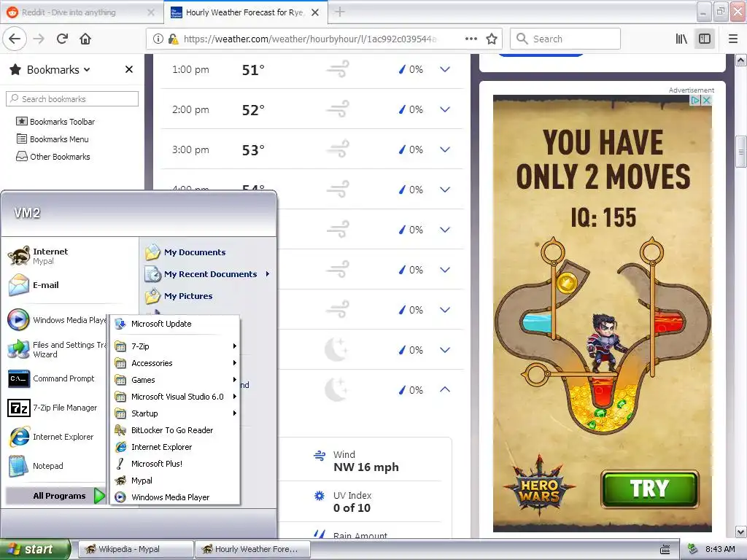Open the browser home page icon
747x560 pixels.
pos(85,39)
